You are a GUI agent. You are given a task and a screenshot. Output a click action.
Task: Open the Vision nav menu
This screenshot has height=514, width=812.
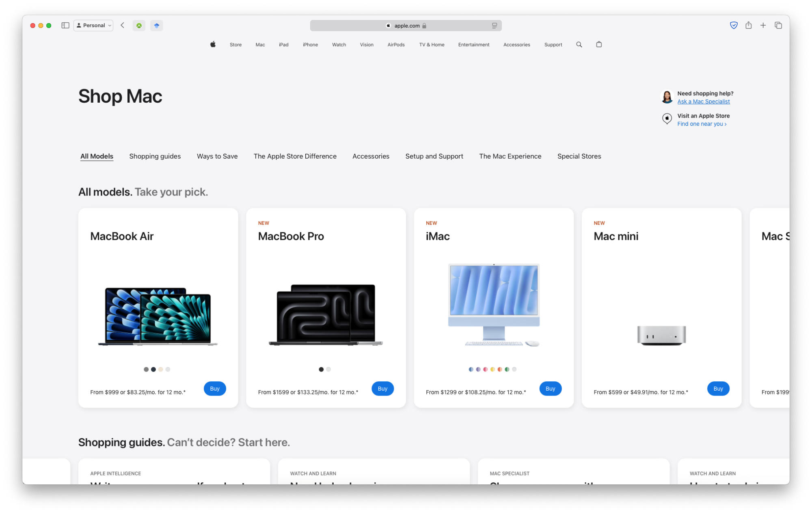[367, 45]
